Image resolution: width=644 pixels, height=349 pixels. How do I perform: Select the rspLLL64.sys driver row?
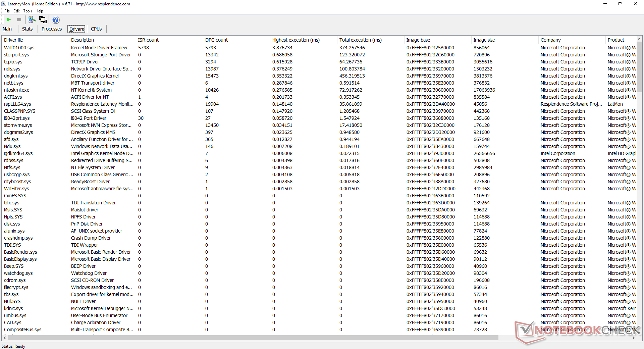coord(319,104)
